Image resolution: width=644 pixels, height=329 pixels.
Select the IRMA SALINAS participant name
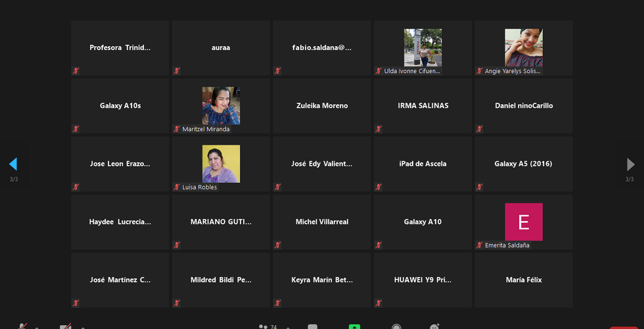pos(423,106)
